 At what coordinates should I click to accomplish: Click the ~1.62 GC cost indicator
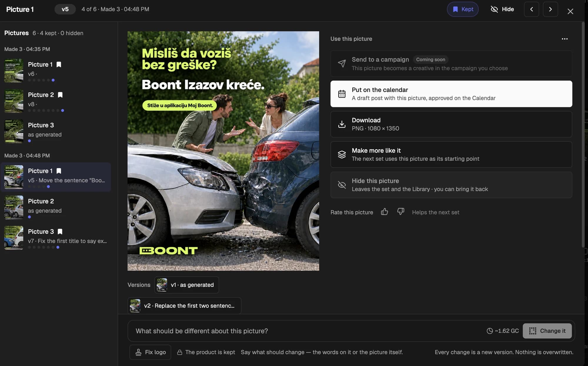pos(503,331)
